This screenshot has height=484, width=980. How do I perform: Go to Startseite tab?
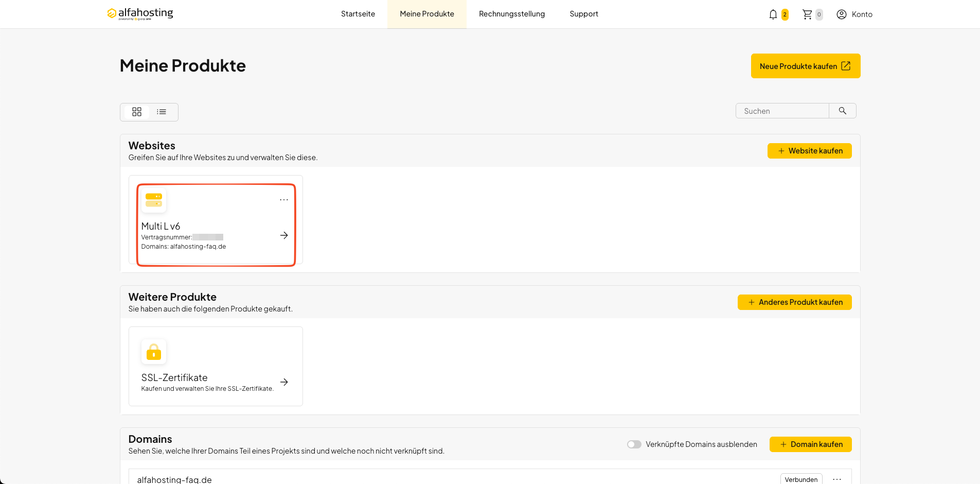tap(358, 14)
